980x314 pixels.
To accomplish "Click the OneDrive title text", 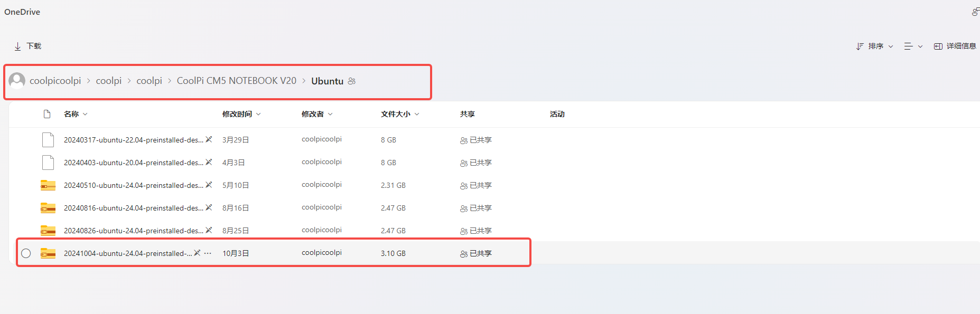I will coord(22,12).
